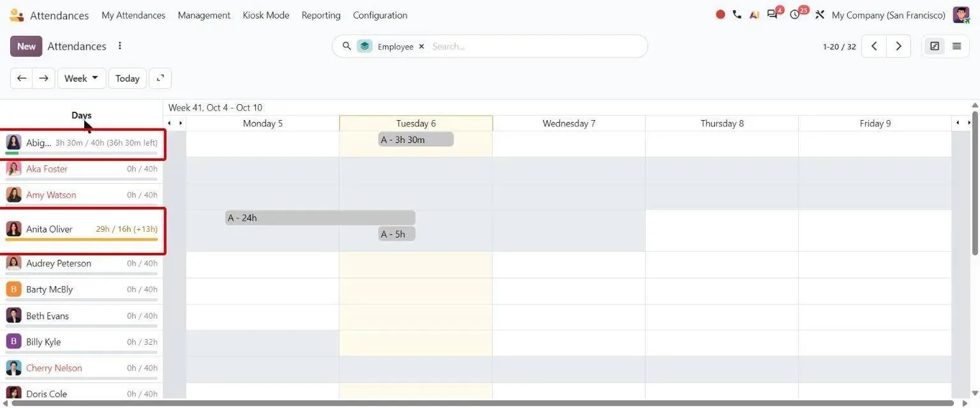
Task: Open the AI assistant icon
Action: pyautogui.click(x=754, y=15)
